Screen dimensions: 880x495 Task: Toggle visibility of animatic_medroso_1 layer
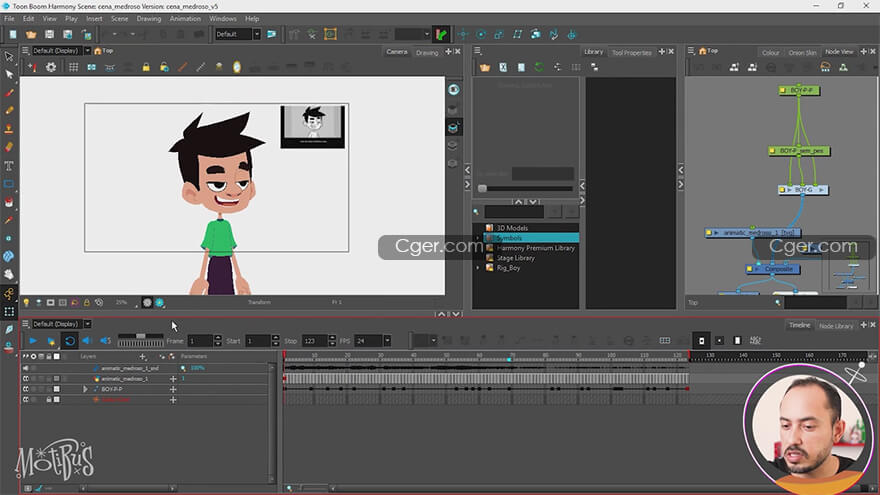(x=26, y=379)
